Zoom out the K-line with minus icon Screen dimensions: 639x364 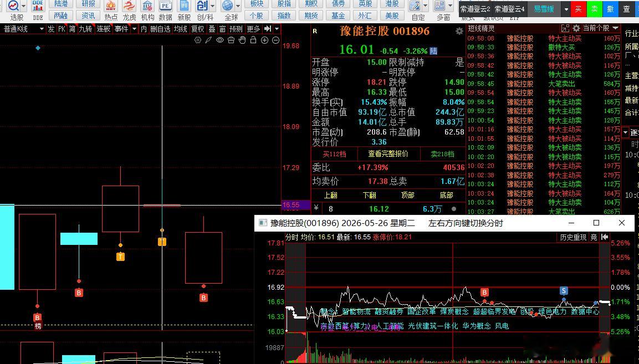point(275,40)
